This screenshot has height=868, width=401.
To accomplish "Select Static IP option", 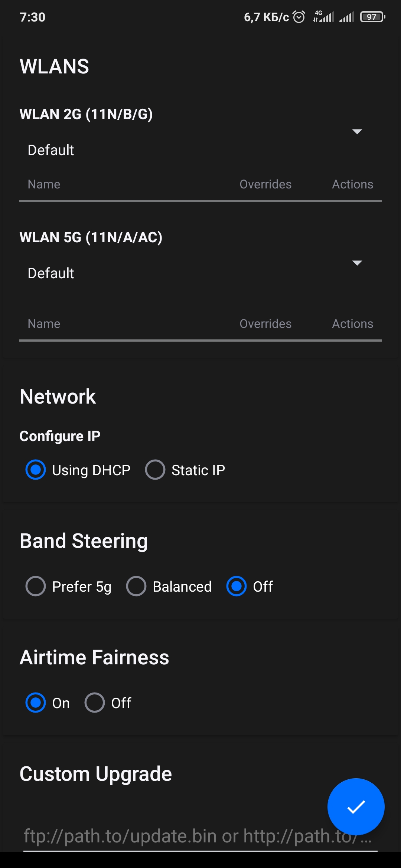I will (x=155, y=470).
